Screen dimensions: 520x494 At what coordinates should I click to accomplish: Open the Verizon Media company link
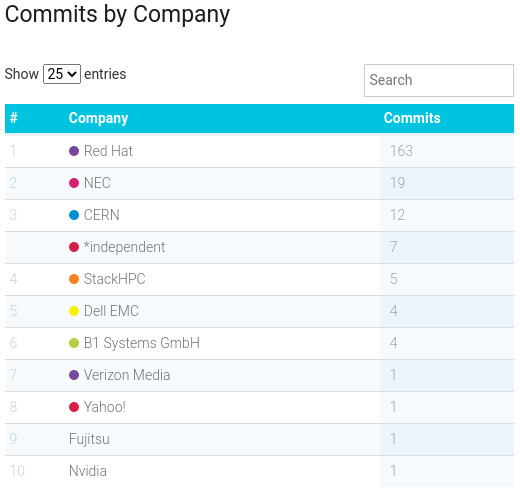pos(127,375)
